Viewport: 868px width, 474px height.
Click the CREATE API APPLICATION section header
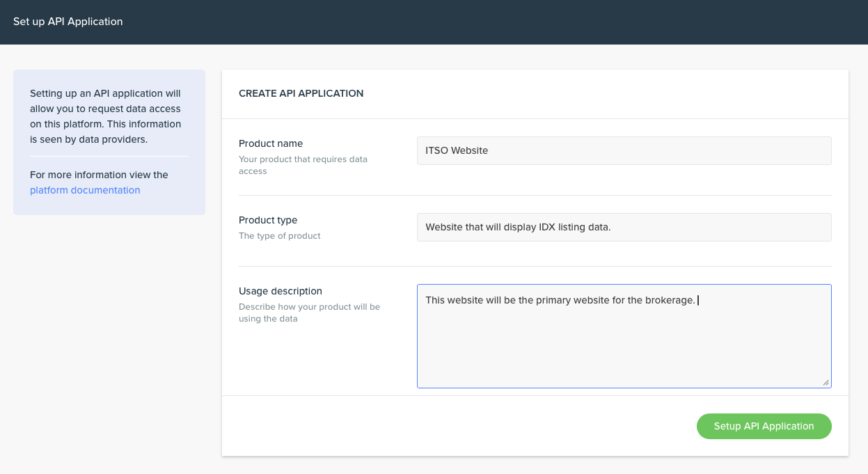(x=301, y=93)
